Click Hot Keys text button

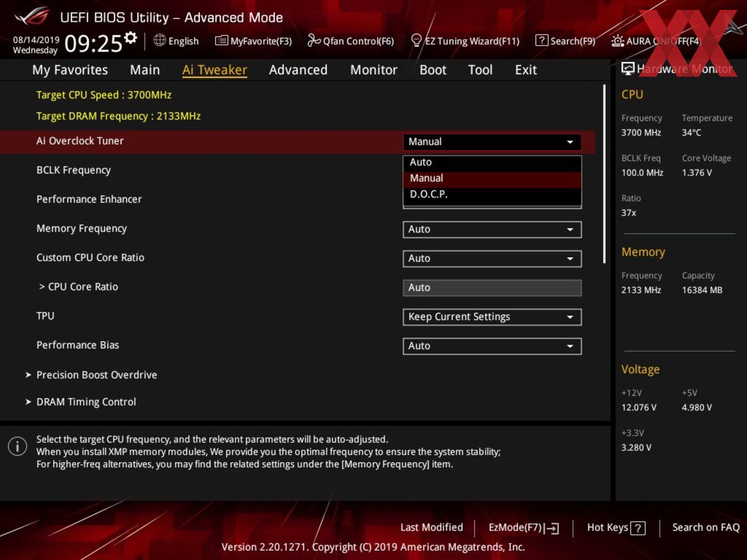tap(607, 528)
